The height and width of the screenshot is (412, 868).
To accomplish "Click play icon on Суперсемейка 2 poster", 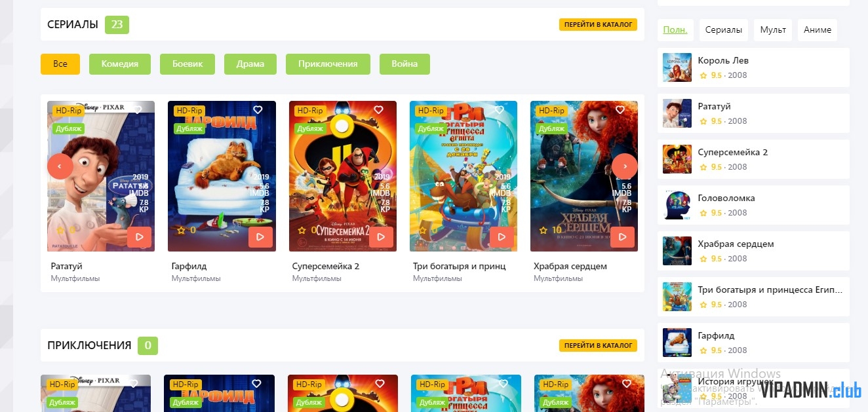I will [381, 237].
